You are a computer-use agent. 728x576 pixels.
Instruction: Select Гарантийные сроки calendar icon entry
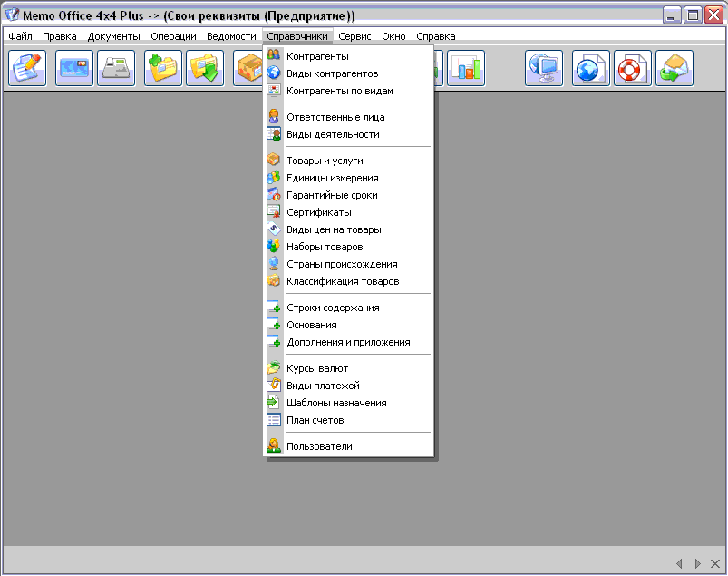click(349, 195)
